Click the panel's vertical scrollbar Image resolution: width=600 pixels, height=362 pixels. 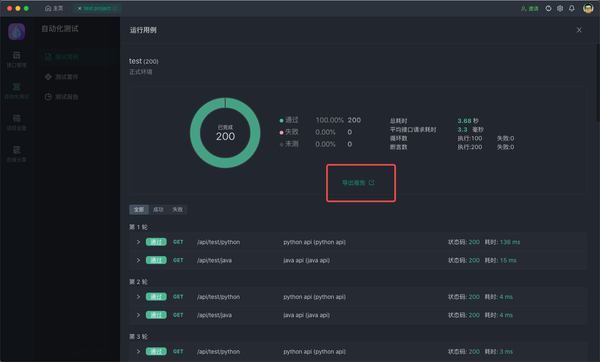tap(598, 84)
